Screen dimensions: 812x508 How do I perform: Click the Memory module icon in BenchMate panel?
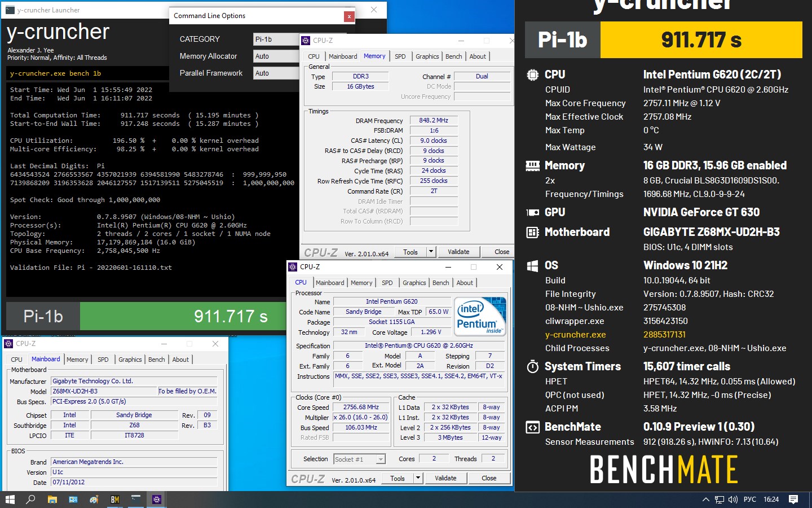(532, 165)
